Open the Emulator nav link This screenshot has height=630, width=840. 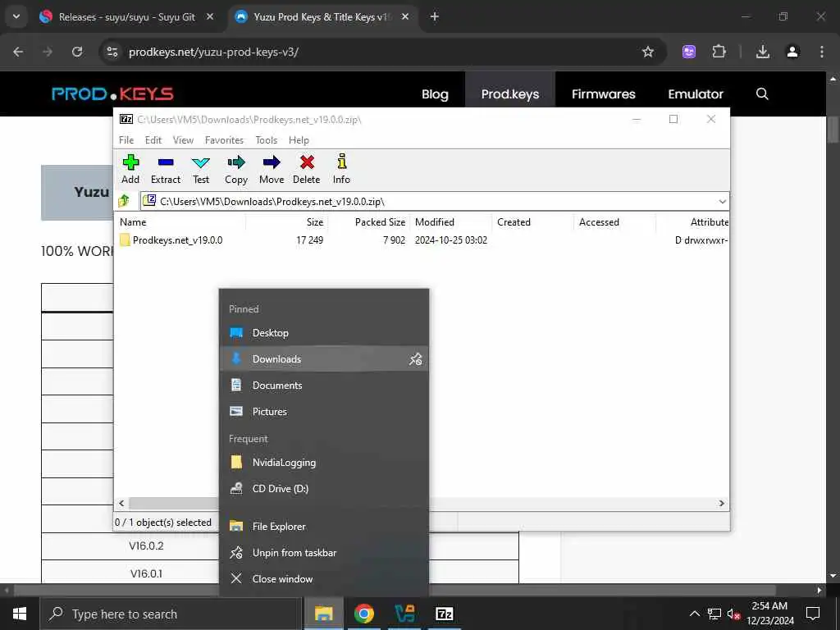pos(696,94)
